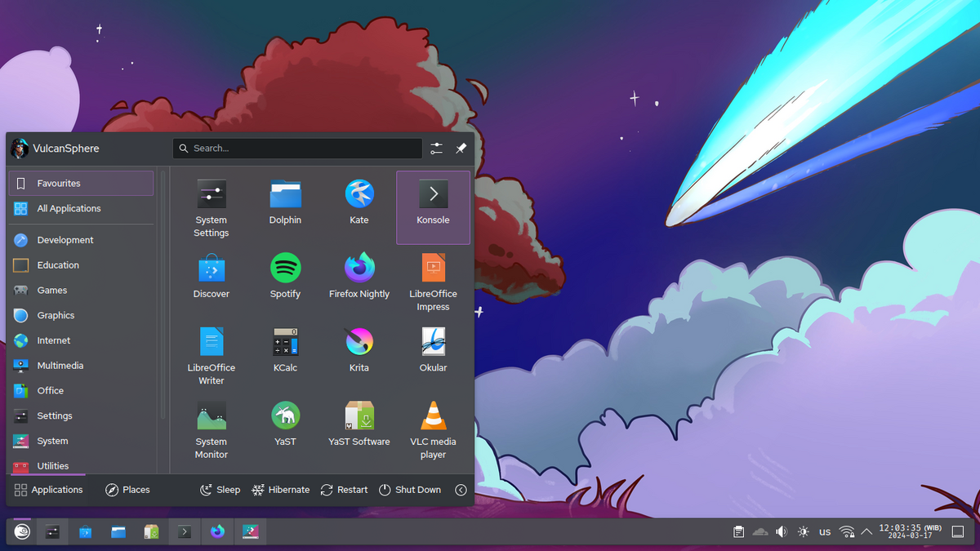Image resolution: width=980 pixels, height=551 pixels.
Task: Open the Games category
Action: tap(81, 291)
